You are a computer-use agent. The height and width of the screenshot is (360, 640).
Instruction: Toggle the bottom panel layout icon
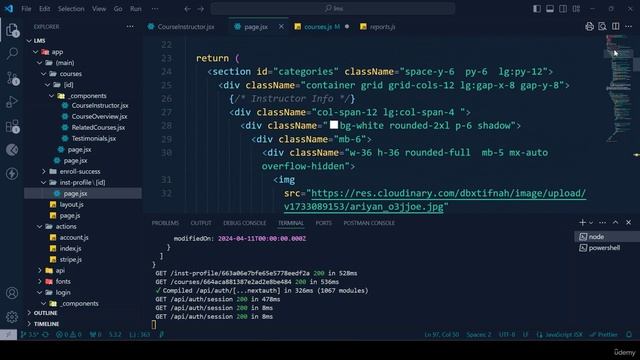coord(550,9)
